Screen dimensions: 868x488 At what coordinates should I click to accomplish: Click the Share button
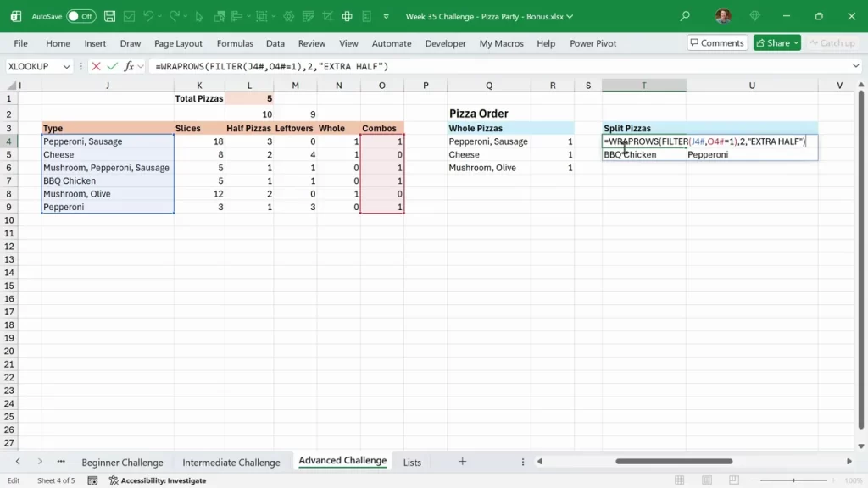point(776,42)
